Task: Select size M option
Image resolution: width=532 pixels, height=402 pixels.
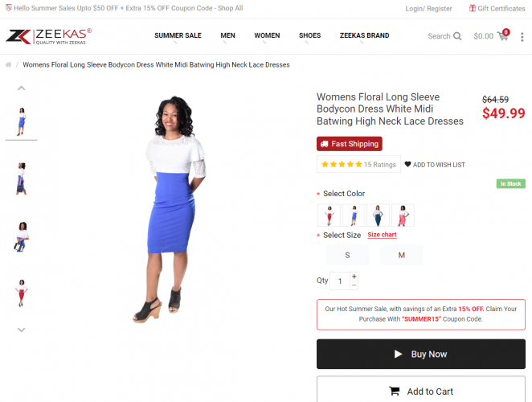Action: tap(401, 255)
